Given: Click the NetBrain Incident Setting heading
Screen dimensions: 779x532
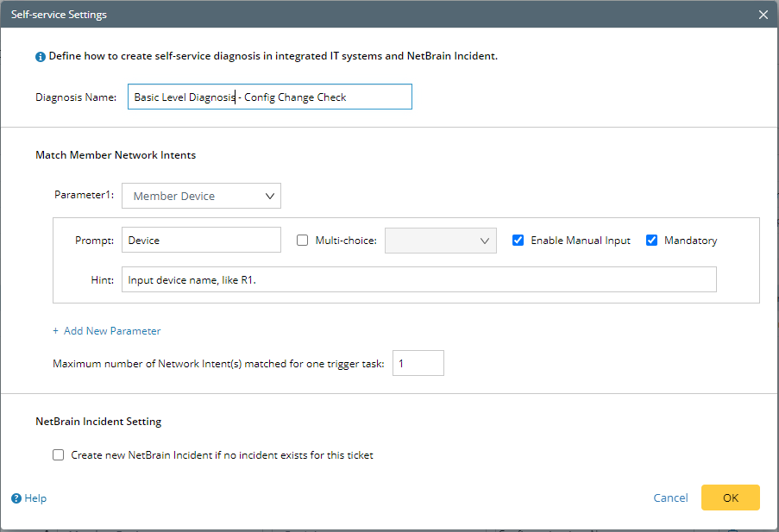Looking at the screenshot, I should [98, 422].
